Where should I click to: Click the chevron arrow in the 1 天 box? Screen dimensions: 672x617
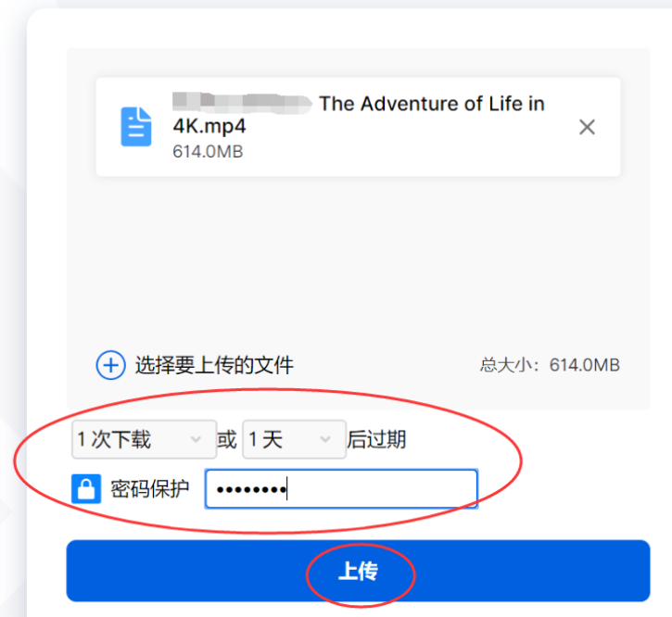[325, 440]
